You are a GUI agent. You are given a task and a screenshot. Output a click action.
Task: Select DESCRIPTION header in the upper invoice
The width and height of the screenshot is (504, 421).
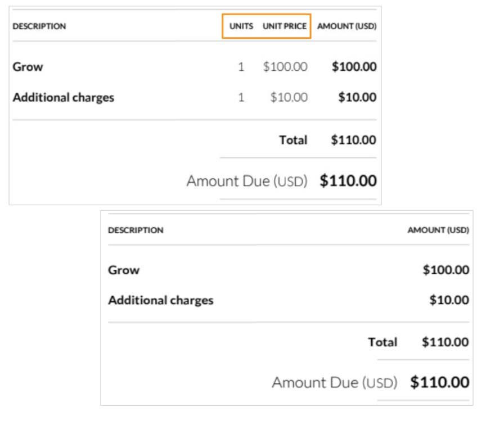(x=39, y=26)
